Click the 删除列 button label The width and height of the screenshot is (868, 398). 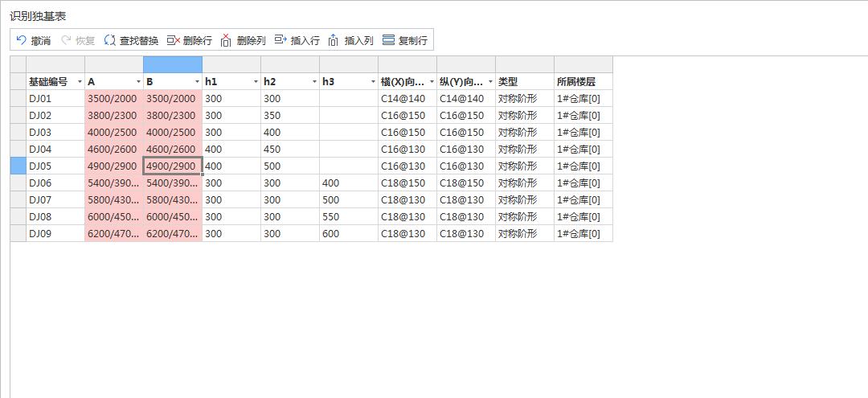(252, 40)
